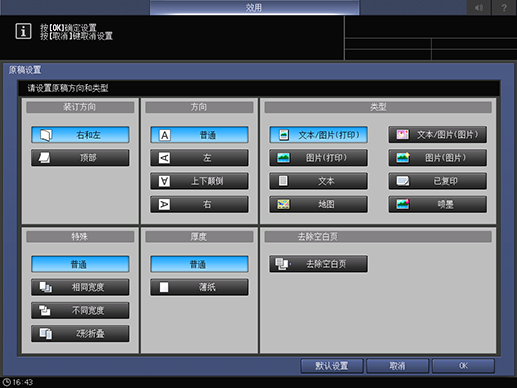Set original direction to 右

199,204
